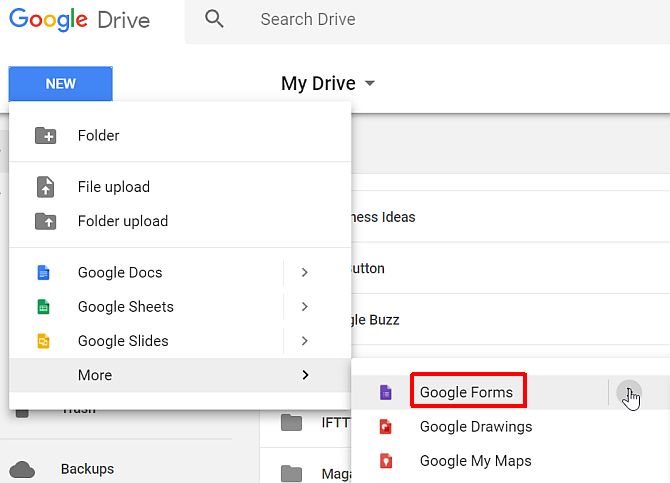Click the green Google Sheets icon
The image size is (670, 483).
(44, 306)
